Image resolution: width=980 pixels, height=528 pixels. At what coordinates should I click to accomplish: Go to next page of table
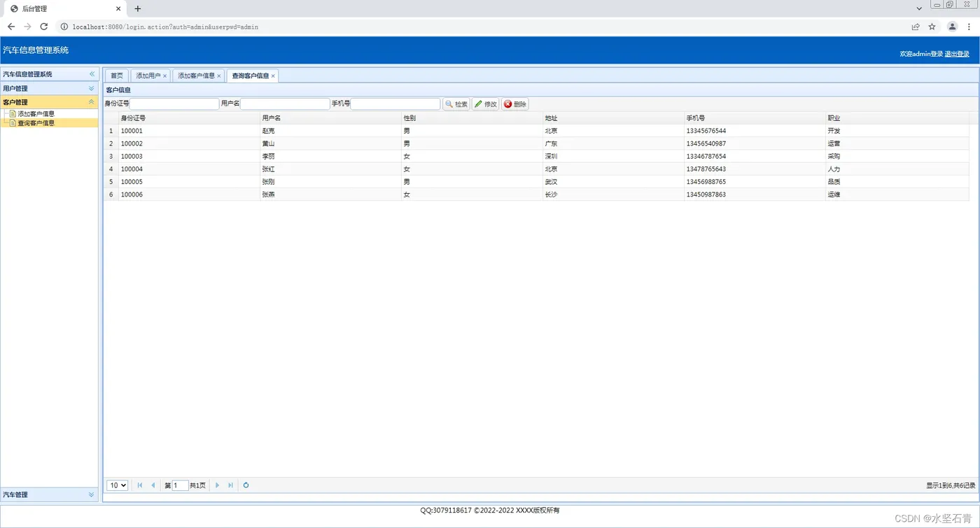[x=217, y=485]
